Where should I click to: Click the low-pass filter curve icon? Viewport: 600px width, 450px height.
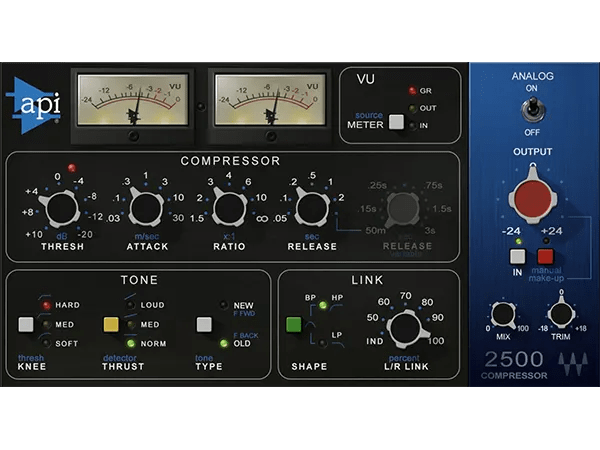(x=338, y=345)
